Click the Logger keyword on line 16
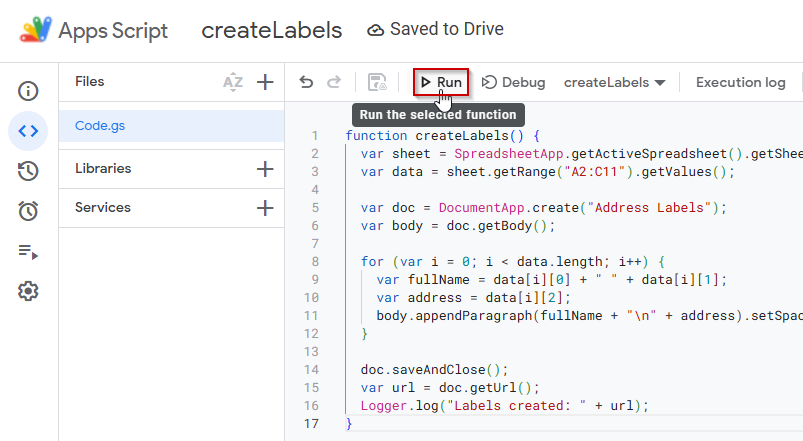Image resolution: width=803 pixels, height=441 pixels. (x=384, y=406)
